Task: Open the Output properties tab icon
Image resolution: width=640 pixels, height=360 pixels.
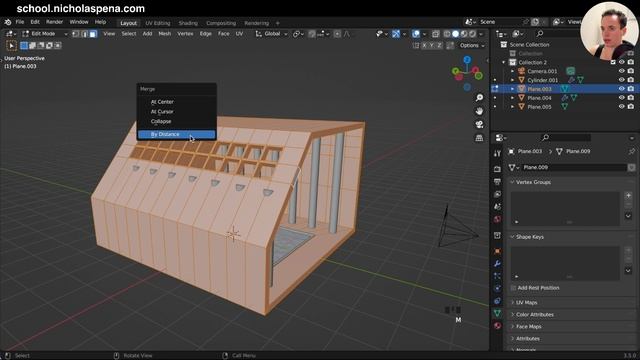Action: click(x=497, y=181)
